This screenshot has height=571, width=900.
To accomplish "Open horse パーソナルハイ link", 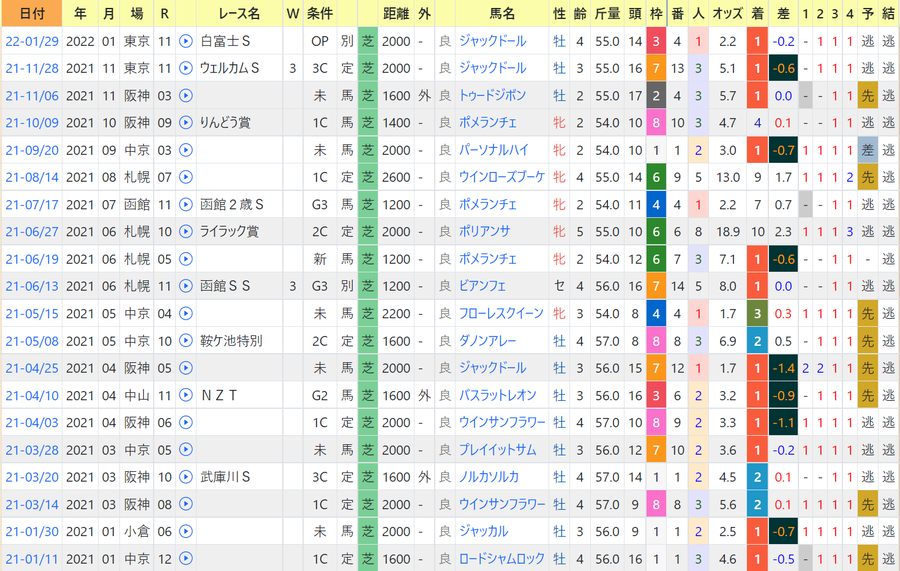I will coord(494,150).
